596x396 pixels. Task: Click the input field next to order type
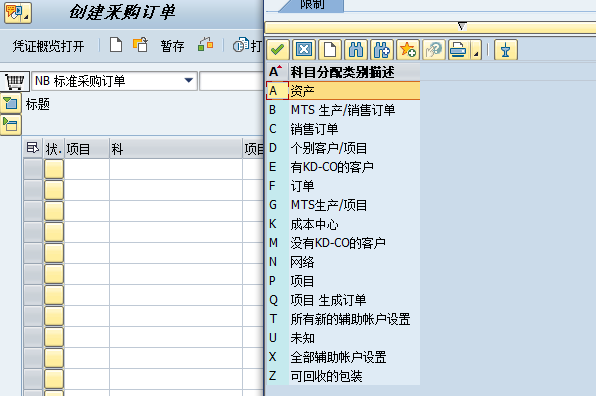tap(231, 81)
